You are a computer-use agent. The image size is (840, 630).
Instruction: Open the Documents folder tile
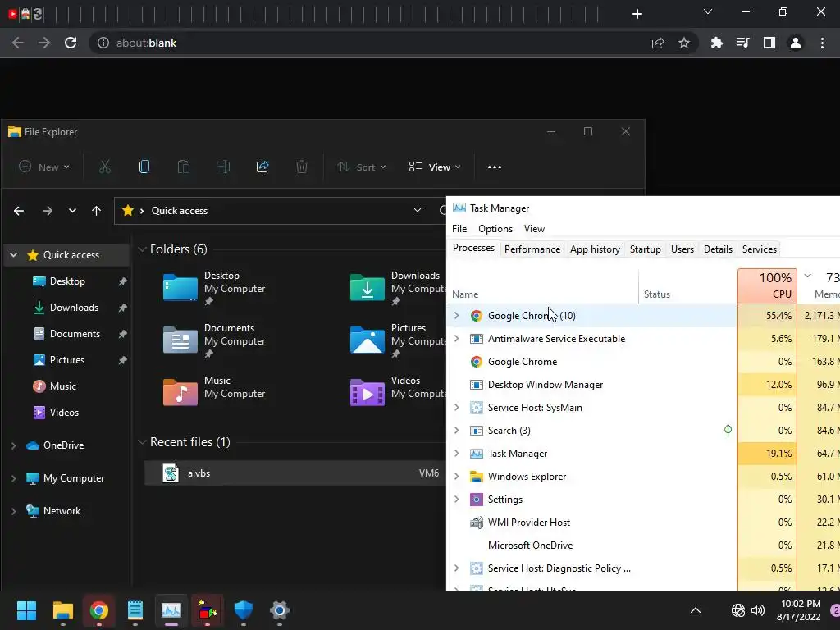pos(214,340)
